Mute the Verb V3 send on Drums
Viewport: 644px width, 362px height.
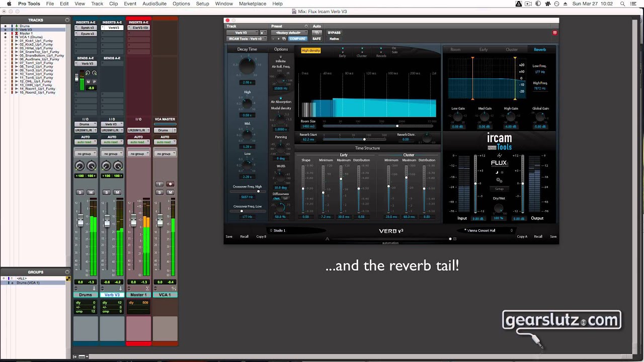88,81
